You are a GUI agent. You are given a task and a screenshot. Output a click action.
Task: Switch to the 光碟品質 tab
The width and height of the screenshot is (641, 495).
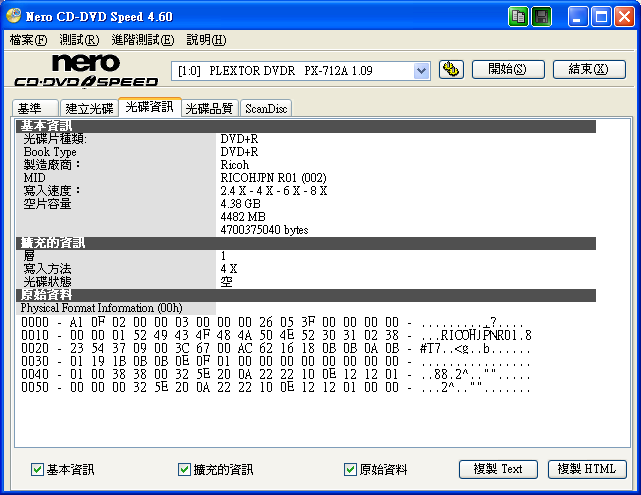(209, 108)
